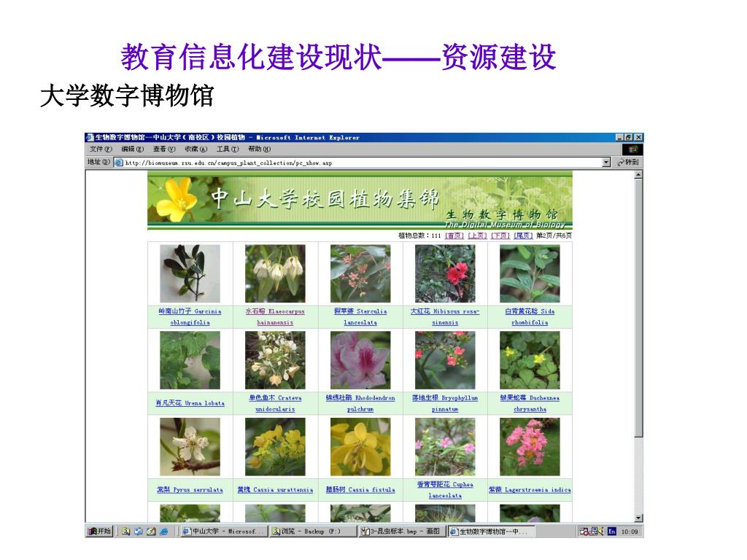Open the 帮助 menu

259,149
